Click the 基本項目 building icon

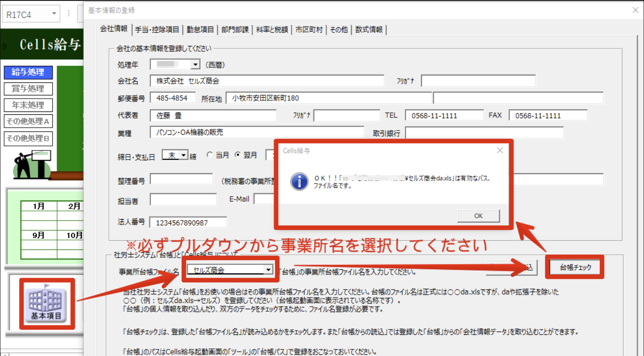click(x=46, y=303)
